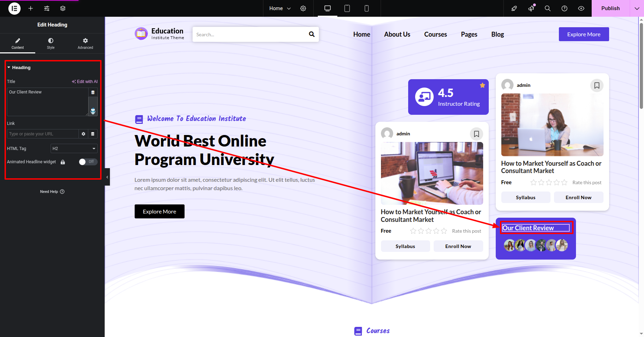Image resolution: width=644 pixels, height=337 pixels.
Task: Select the Our Client Review heading
Action: pyautogui.click(x=536, y=228)
